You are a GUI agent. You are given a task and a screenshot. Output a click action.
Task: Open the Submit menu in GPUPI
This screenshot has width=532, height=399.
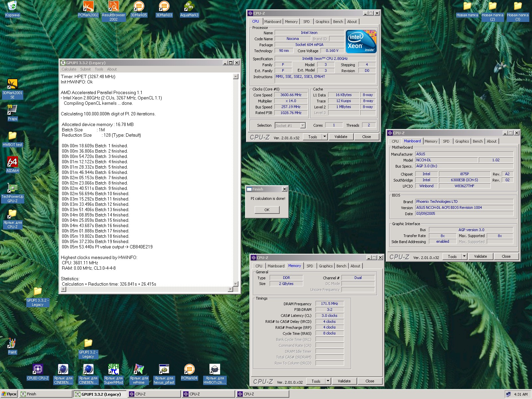pos(85,69)
